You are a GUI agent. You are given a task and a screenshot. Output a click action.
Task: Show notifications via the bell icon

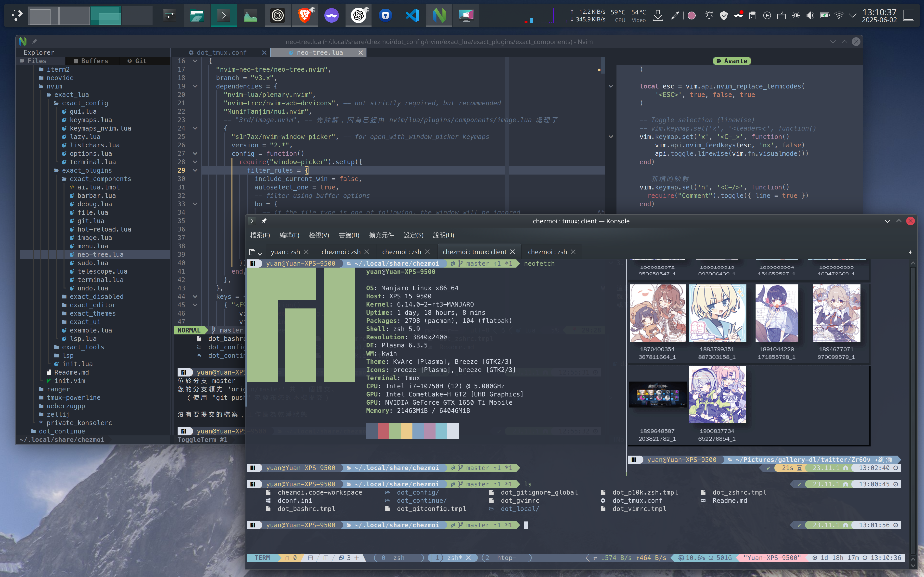pyautogui.click(x=709, y=16)
